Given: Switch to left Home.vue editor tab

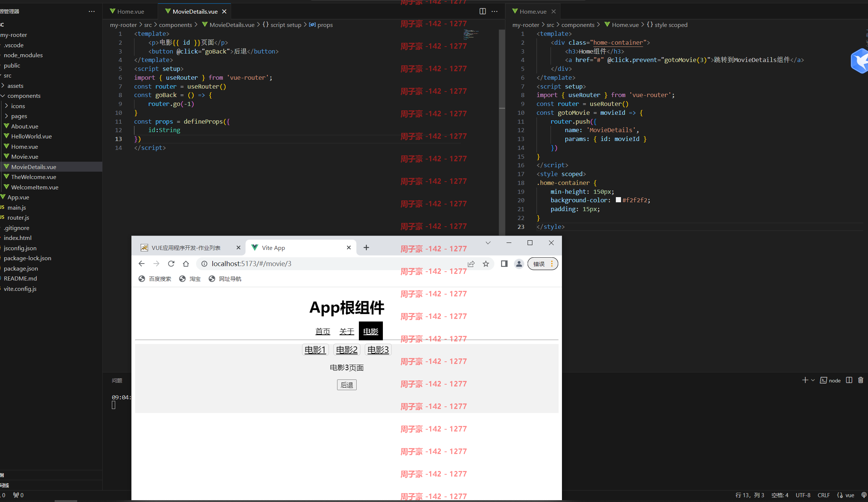Looking at the screenshot, I should click(x=130, y=11).
